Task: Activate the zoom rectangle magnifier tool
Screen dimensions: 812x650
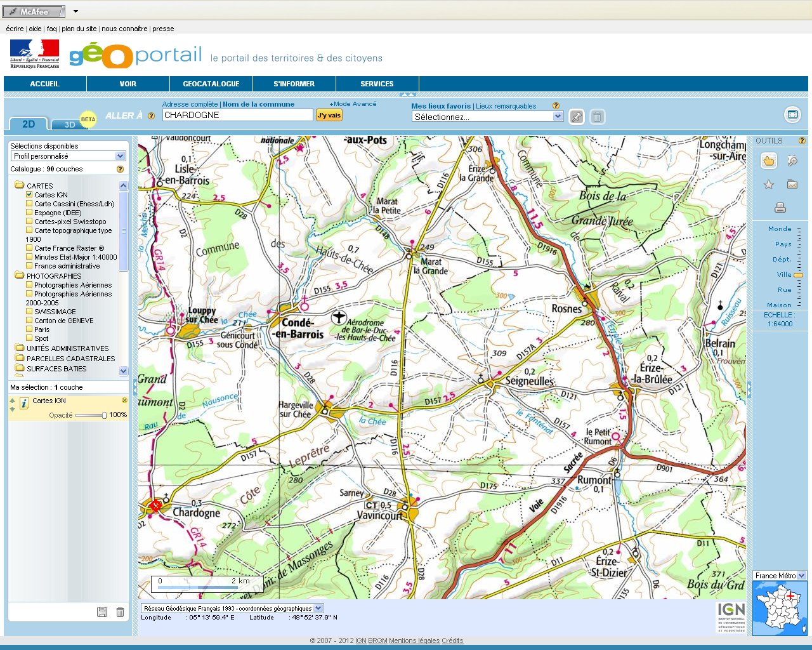Action: [792, 161]
